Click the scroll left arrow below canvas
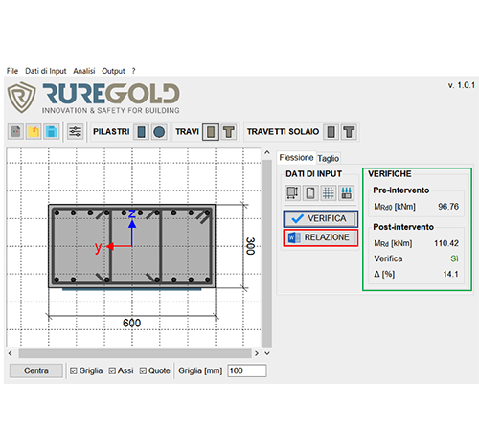The image size is (479, 448). [11, 353]
